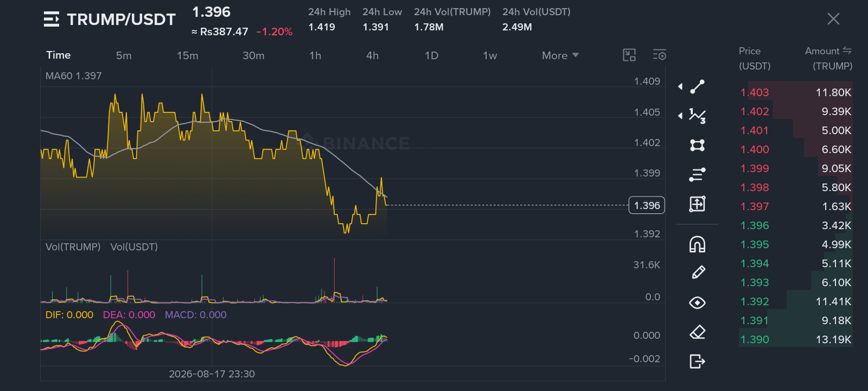Screen dimensions: 868x391
Task: Click the -1.20% price change
Action: (x=275, y=31)
